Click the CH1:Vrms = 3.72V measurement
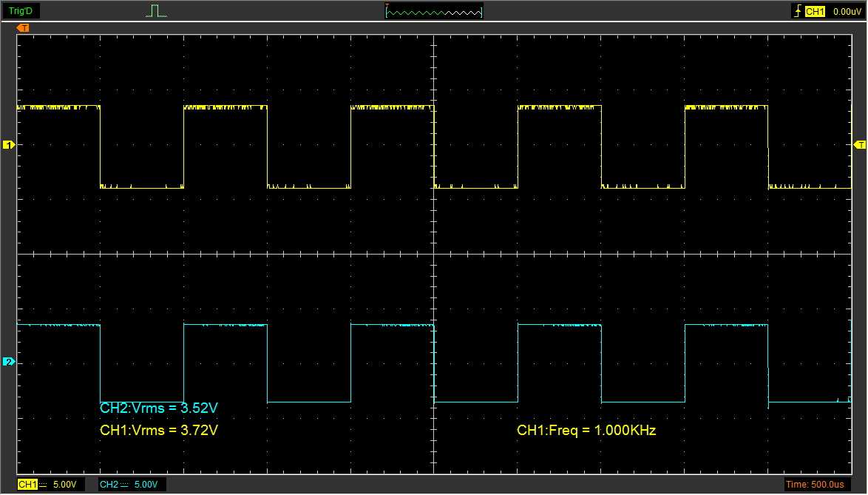This screenshot has width=868, height=495. (x=159, y=430)
